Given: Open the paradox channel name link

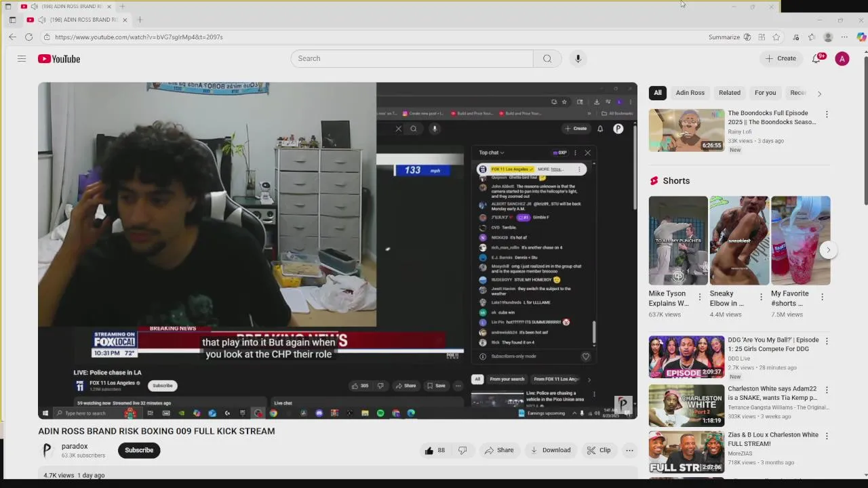Looking at the screenshot, I should coord(75,446).
